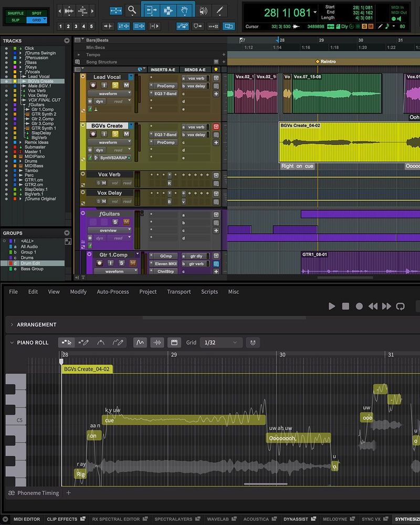Enable SLIP edit mode
This screenshot has width=420, height=525.
pos(16,20)
